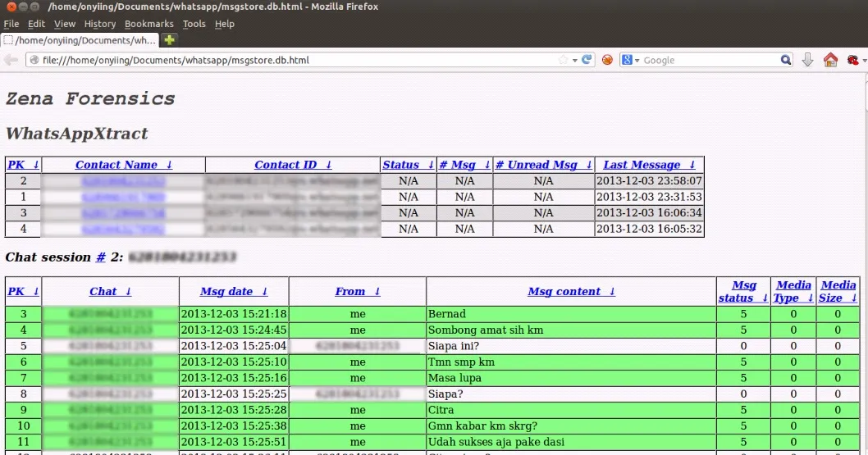Click the red addon icon at toolbar end

(x=852, y=60)
